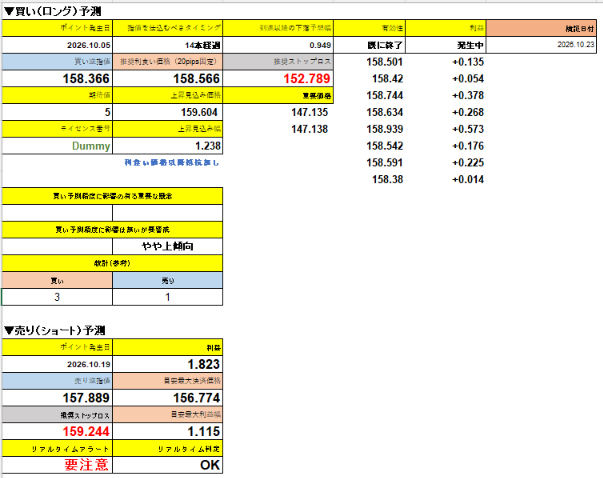Screen dimensions: 603x478
Task: Select the price 158.38
Action: click(x=387, y=180)
